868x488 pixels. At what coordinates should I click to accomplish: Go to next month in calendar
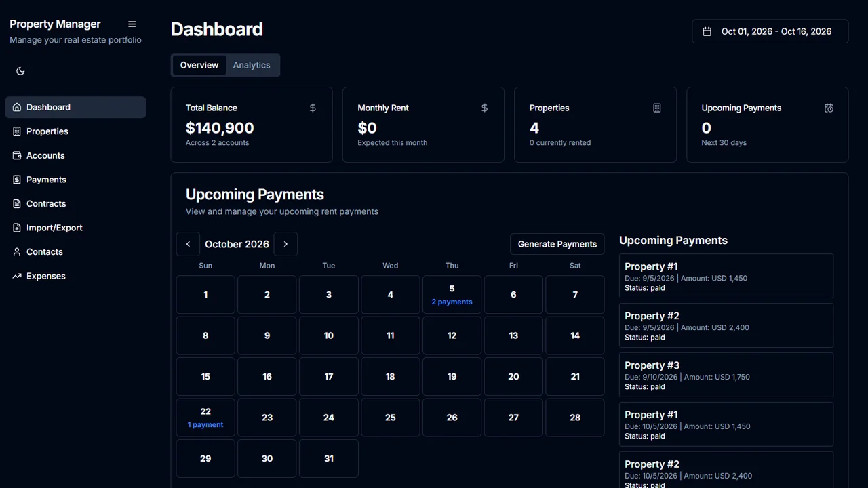(285, 244)
